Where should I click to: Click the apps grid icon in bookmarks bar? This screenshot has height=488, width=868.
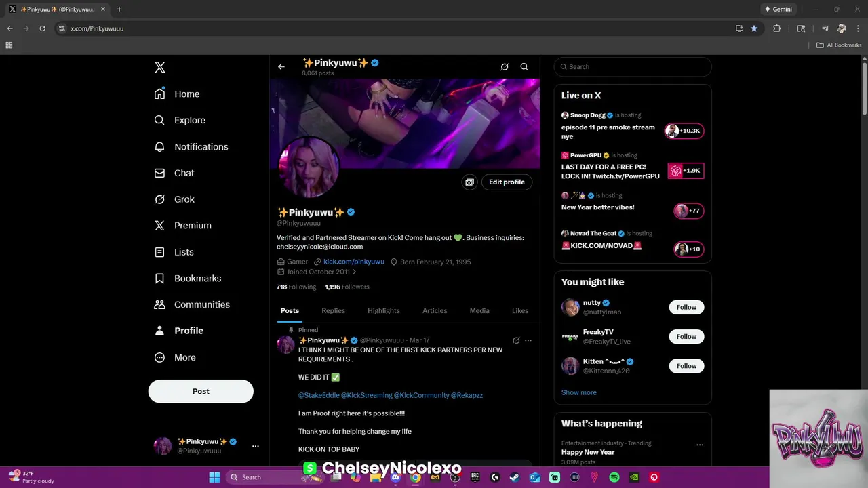pyautogui.click(x=9, y=45)
